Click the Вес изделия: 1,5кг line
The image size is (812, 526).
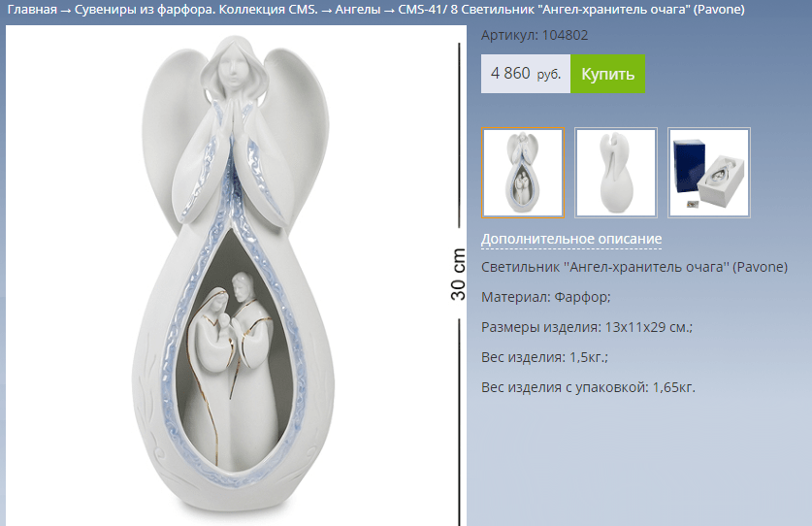point(544,357)
